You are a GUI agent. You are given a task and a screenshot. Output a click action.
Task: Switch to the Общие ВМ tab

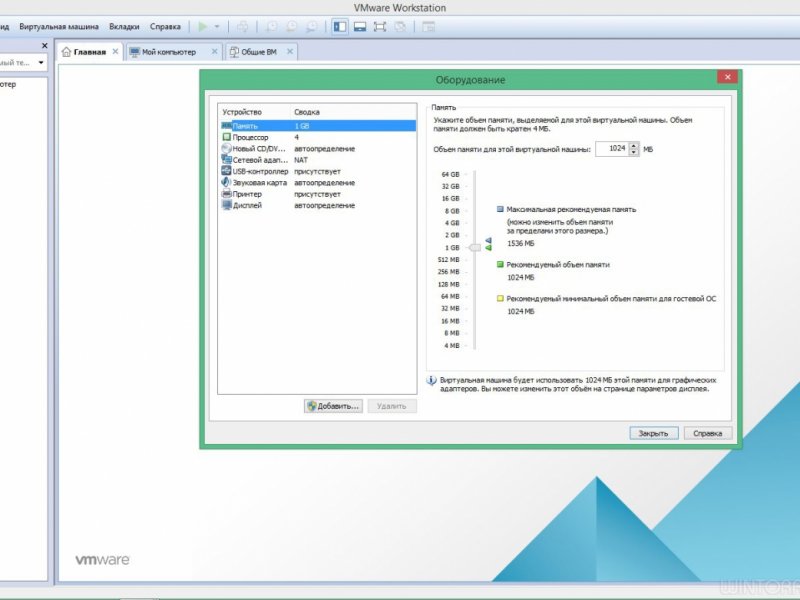[x=261, y=52]
